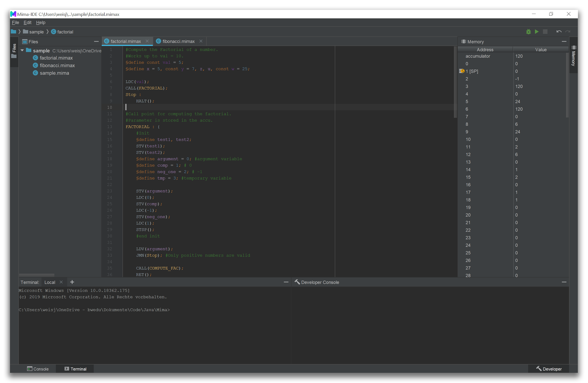Toggle the Files side panel tab
Image resolution: width=588 pixels, height=383 pixels.
coord(14,51)
